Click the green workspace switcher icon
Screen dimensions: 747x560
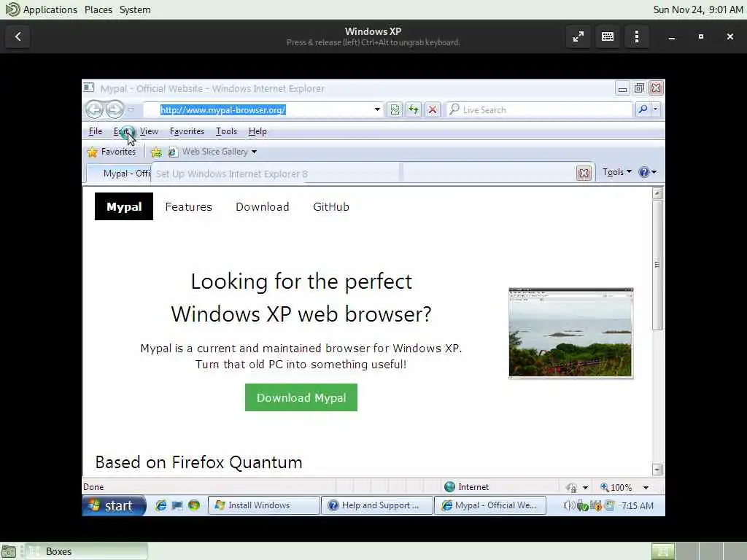pos(662,551)
